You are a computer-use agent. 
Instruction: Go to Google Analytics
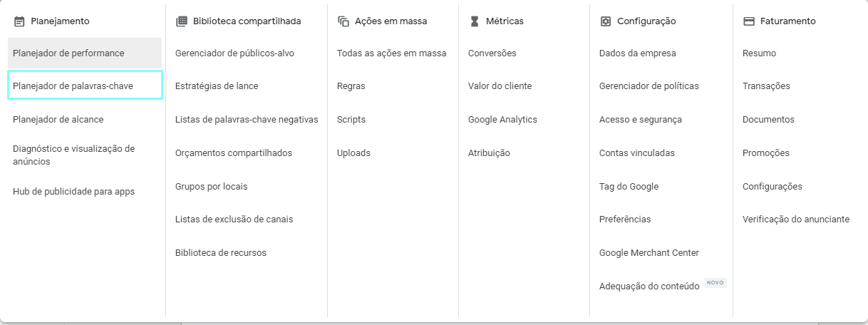click(502, 120)
